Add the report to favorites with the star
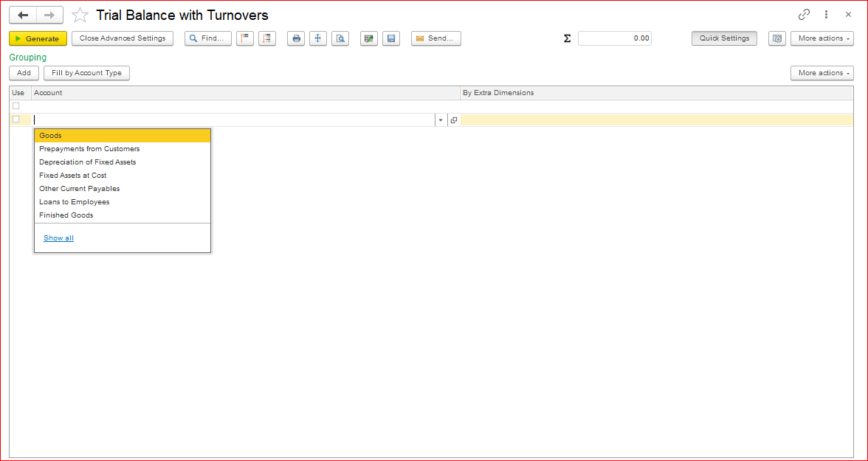868x461 pixels. (80, 15)
